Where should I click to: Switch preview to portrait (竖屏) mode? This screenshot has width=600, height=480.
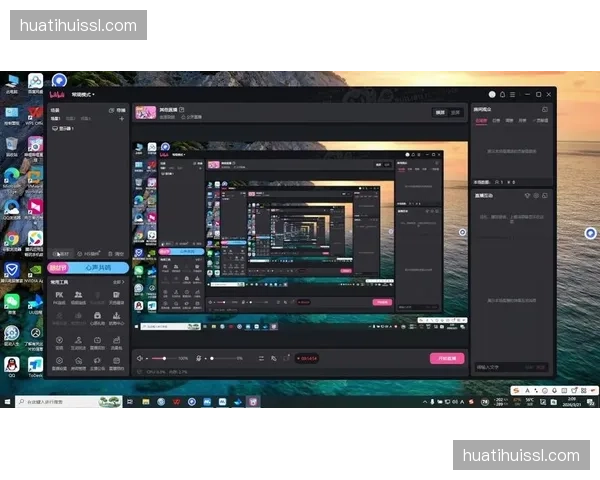coord(456,113)
